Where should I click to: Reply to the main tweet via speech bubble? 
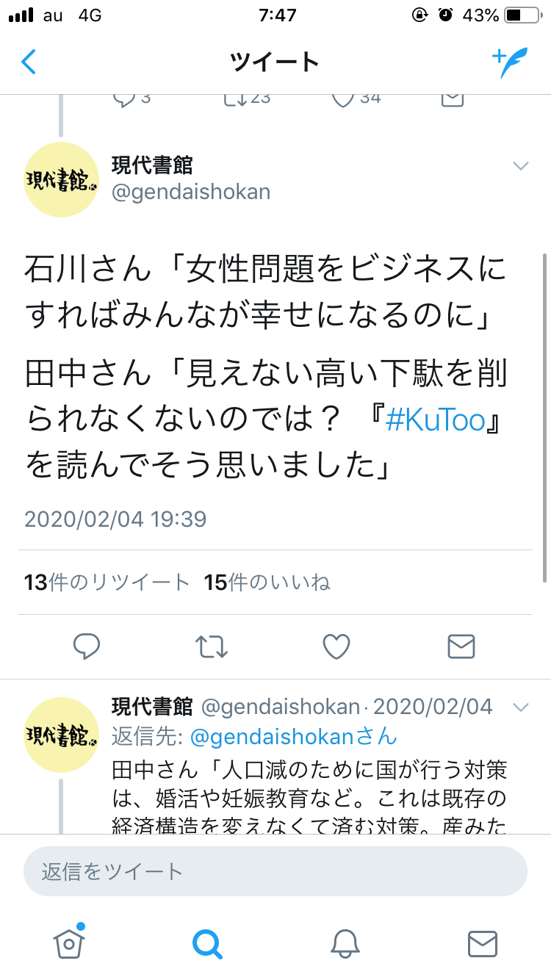87,646
